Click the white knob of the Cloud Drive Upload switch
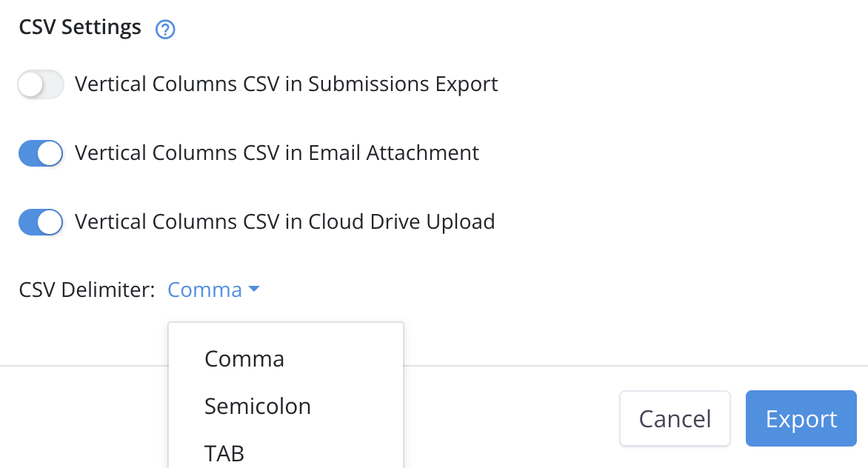This screenshot has width=868, height=468. 50,222
